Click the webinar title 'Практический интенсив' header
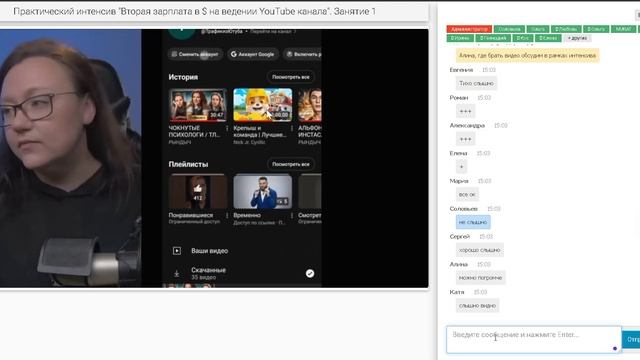This screenshot has width=640, height=360. click(x=194, y=11)
